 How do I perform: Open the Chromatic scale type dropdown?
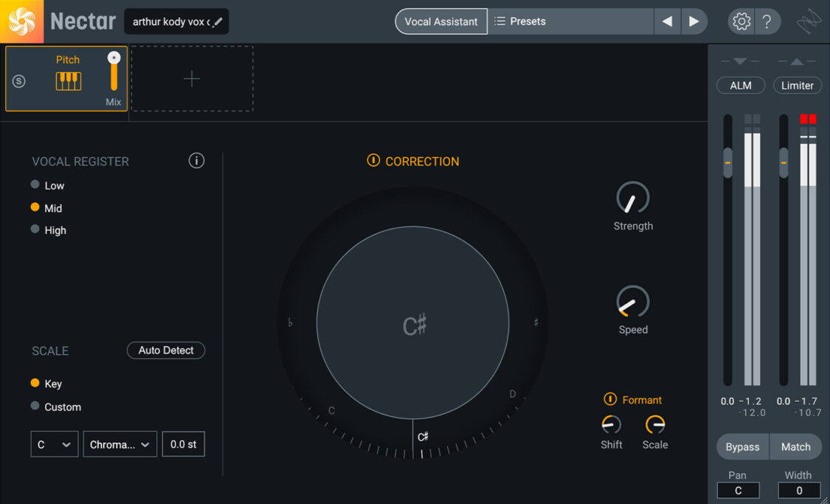click(x=120, y=443)
